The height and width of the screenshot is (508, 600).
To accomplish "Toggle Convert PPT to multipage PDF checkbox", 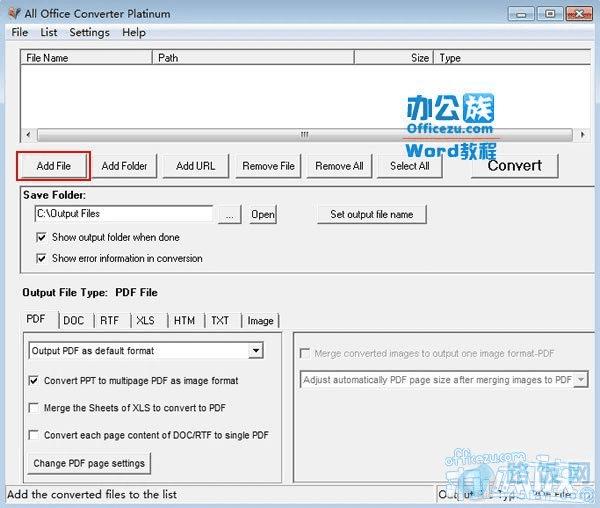I will click(34, 380).
